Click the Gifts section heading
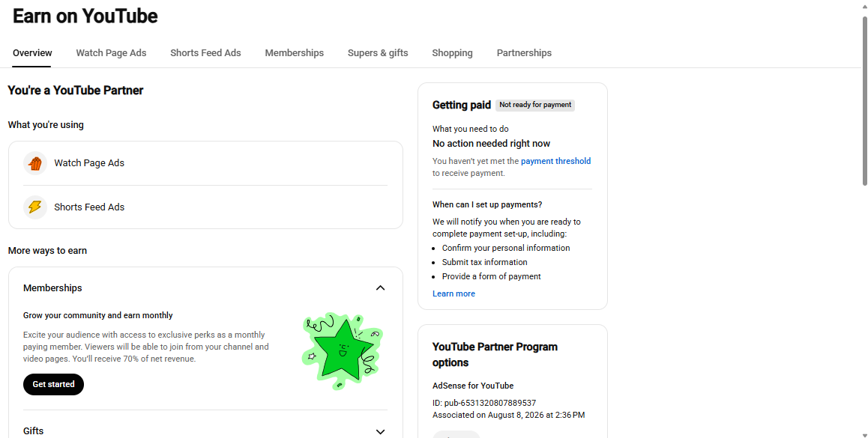 click(x=33, y=431)
